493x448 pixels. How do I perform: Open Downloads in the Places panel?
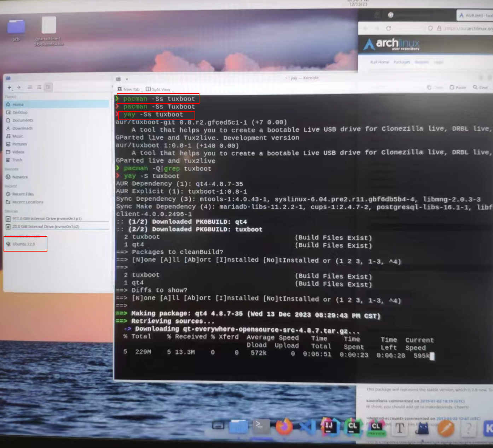click(22, 128)
